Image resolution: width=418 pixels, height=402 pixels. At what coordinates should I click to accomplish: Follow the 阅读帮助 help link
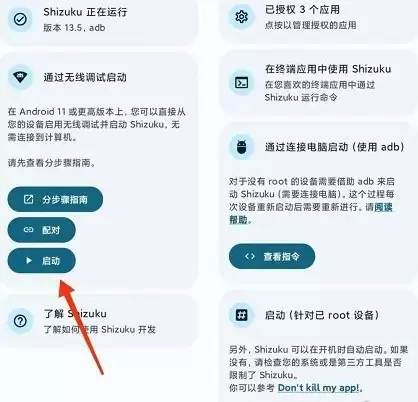pyautogui.click(x=311, y=213)
